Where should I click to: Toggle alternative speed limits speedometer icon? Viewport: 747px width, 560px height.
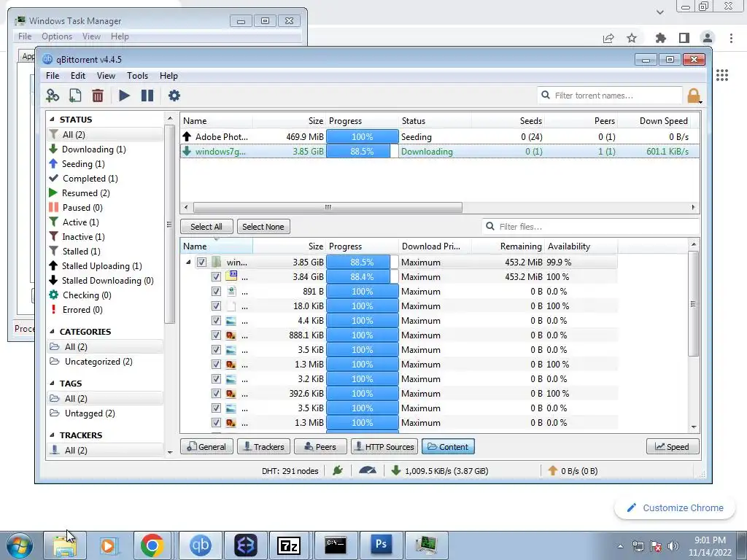coord(368,471)
